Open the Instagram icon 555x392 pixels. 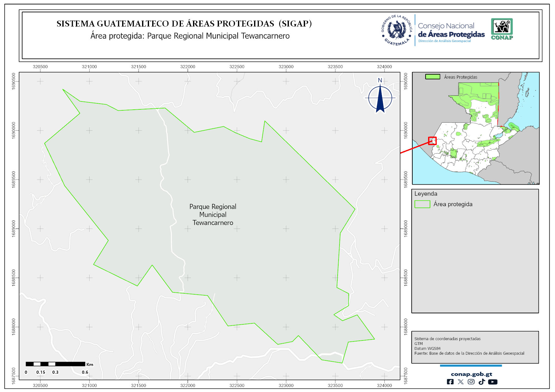tap(471, 382)
